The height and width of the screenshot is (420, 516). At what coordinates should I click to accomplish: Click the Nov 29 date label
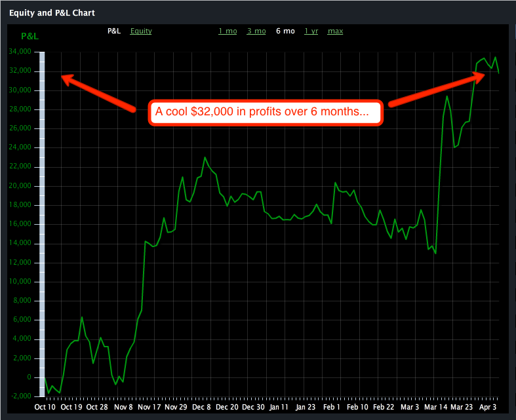(176, 407)
